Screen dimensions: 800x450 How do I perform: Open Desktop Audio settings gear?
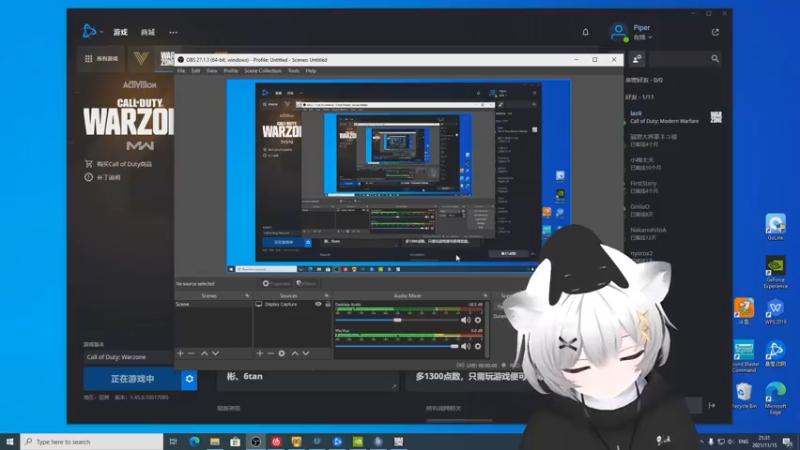(x=478, y=320)
